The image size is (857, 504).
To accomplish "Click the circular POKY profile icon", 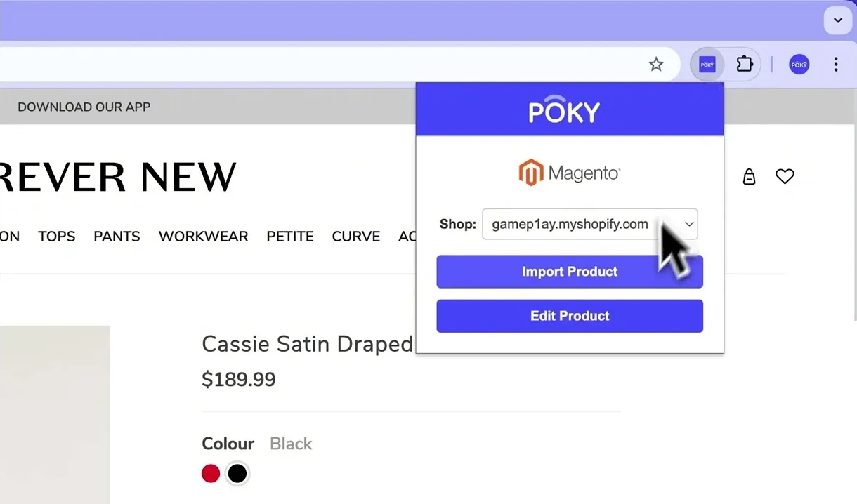I will pyautogui.click(x=799, y=64).
